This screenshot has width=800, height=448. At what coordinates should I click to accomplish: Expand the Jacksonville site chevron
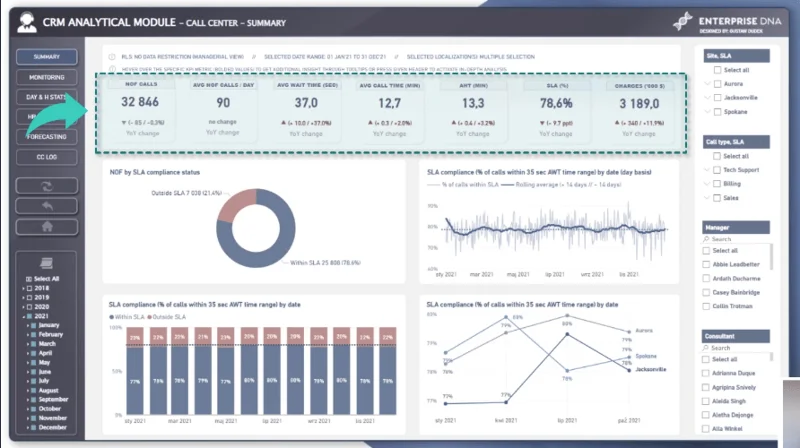(707, 97)
